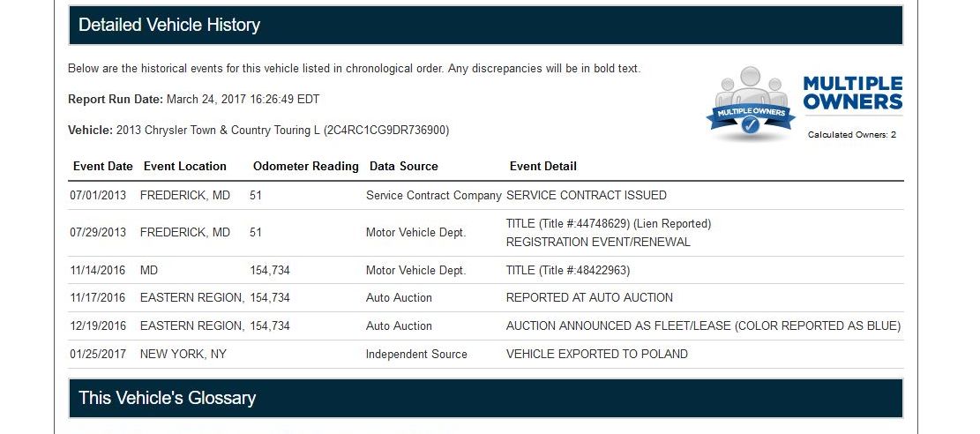Click the VEHICLE EXPORTED TO POLAND entry
The image size is (980, 434).
597,354
